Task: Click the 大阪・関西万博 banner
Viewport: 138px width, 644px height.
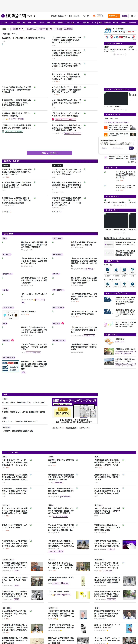Action: 120,37
